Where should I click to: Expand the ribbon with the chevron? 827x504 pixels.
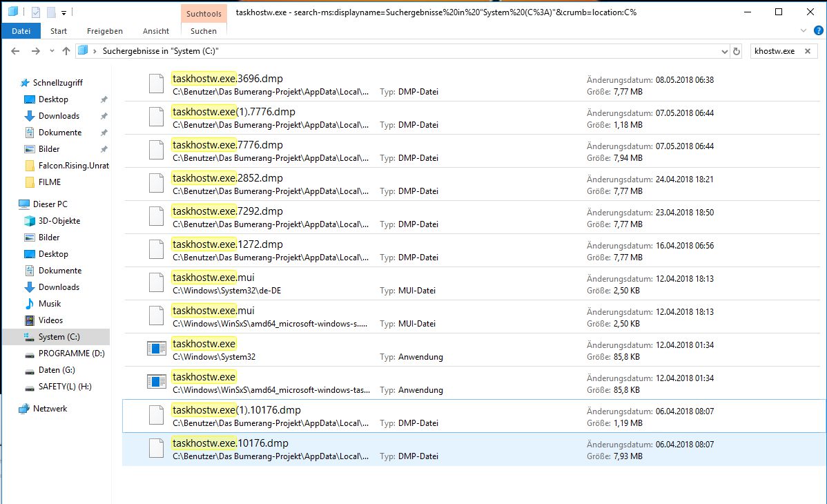click(x=804, y=30)
